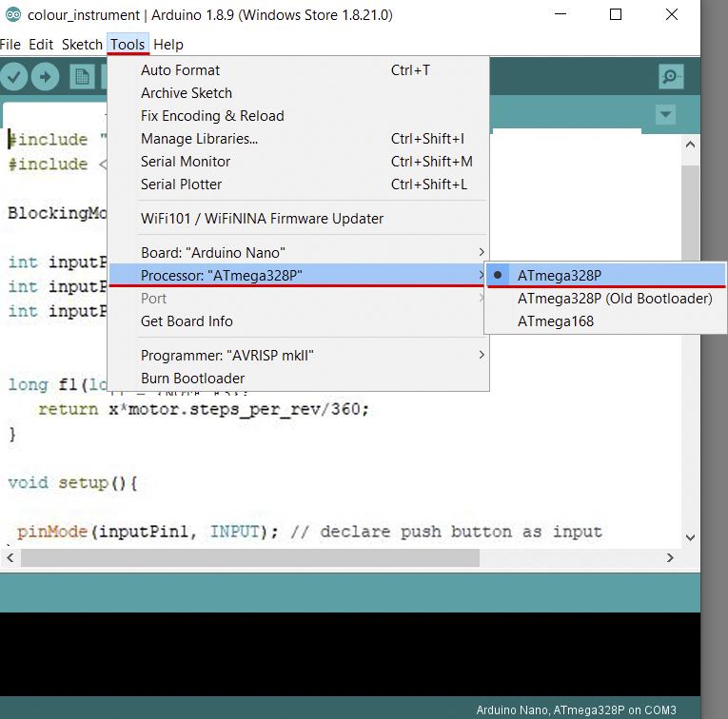728x719 pixels.
Task: Click the Arduino logo in title bar
Action: [x=13, y=15]
